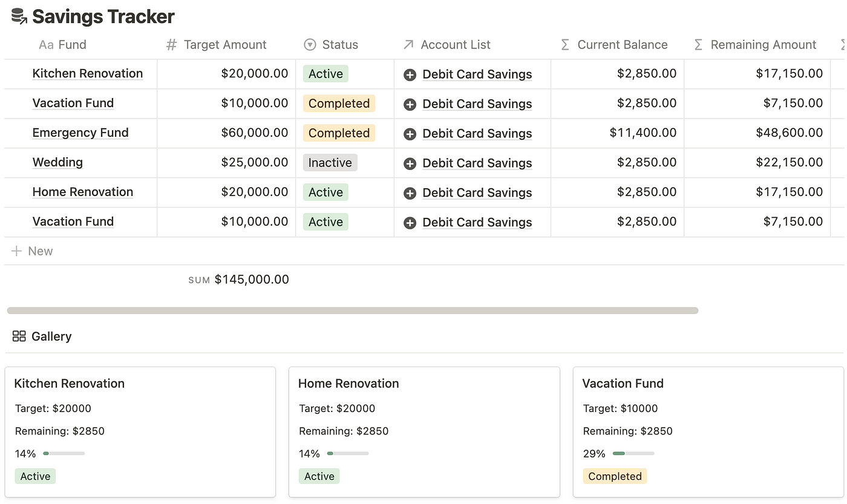Open the Wedding fund page

pyautogui.click(x=57, y=163)
